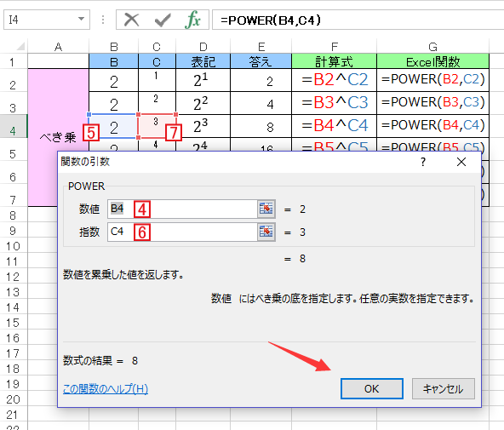Open the Insert Function fx icon
The height and width of the screenshot is (430, 504).
[192, 20]
